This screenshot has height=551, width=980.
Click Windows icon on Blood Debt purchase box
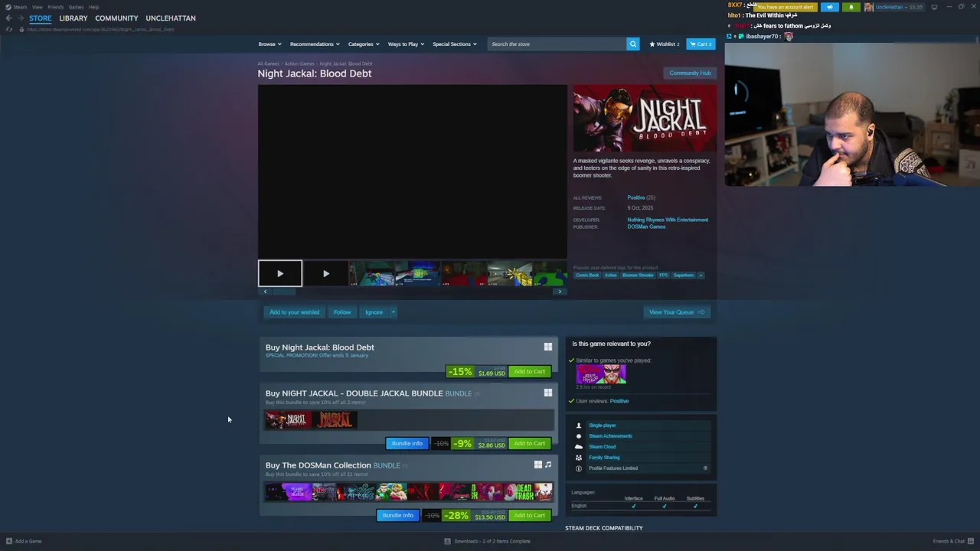pyautogui.click(x=548, y=347)
